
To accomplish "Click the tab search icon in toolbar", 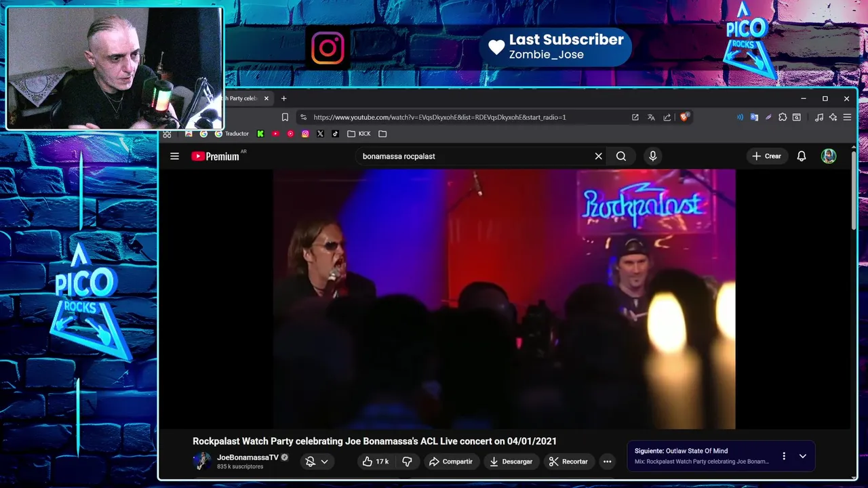I will [797, 117].
